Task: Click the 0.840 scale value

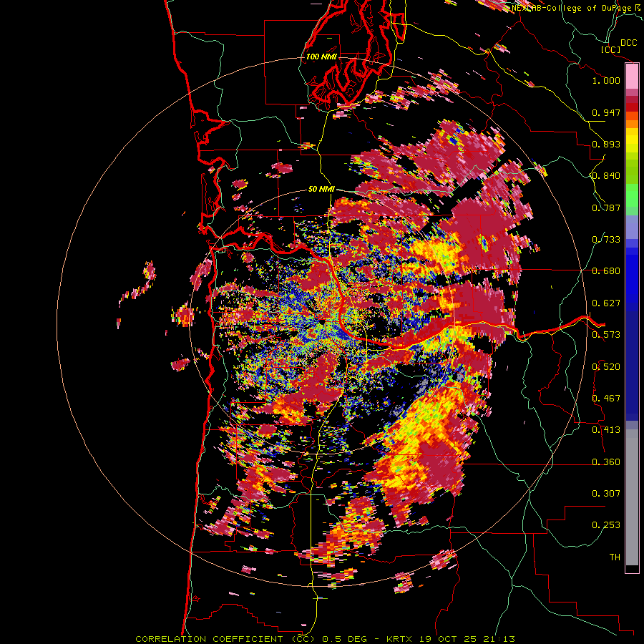Action: click(x=606, y=176)
